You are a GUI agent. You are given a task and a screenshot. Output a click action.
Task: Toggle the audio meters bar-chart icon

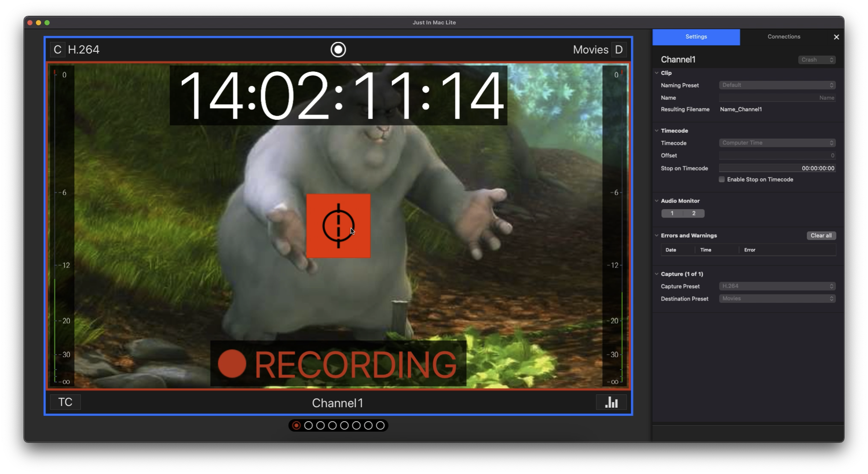[611, 402]
